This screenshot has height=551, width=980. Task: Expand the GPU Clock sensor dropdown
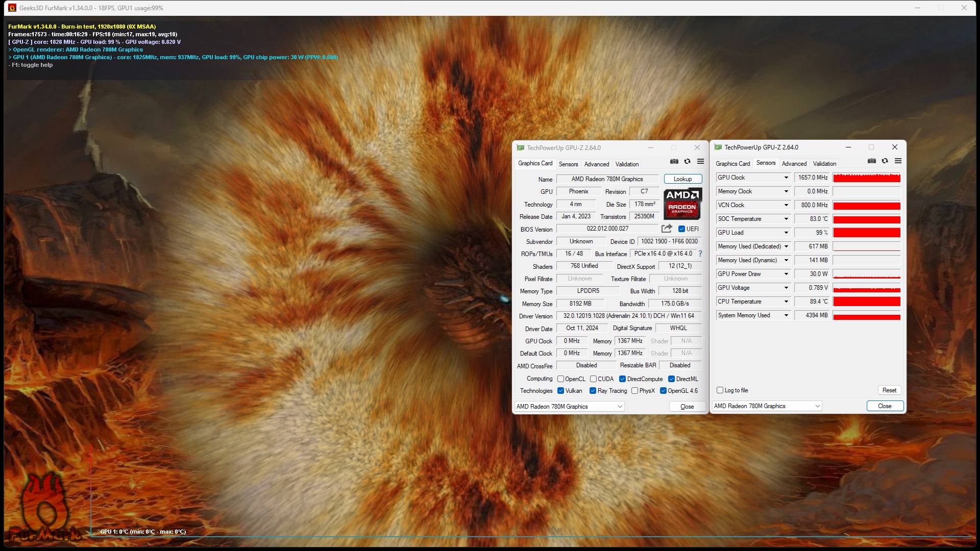click(x=786, y=178)
